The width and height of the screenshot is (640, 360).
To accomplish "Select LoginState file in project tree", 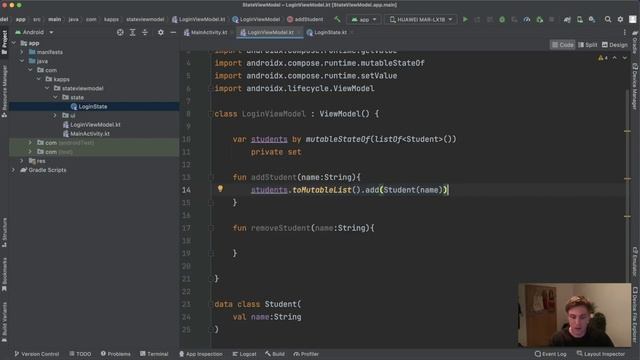I will coord(94,106).
